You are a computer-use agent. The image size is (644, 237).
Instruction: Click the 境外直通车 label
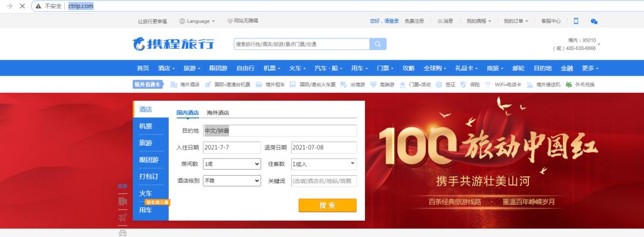[x=148, y=85]
